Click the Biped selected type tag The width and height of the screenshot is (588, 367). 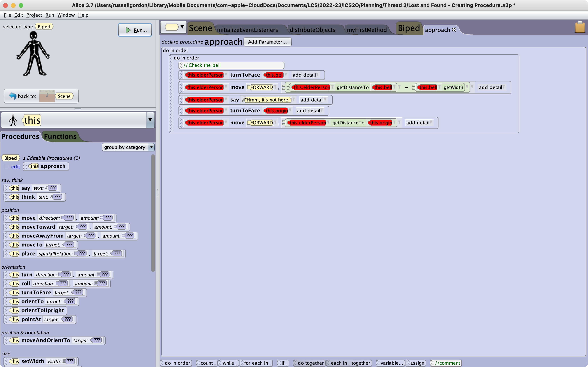[x=44, y=26]
